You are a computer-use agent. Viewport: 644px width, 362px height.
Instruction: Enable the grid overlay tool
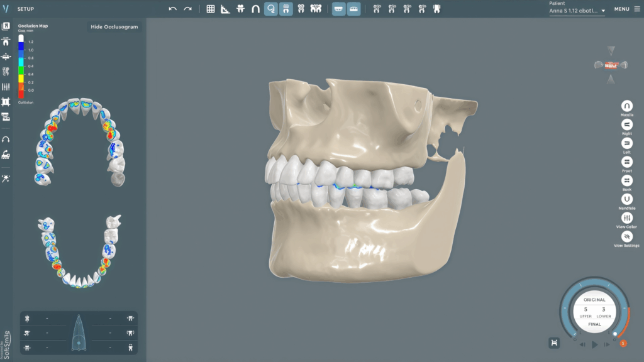click(210, 9)
